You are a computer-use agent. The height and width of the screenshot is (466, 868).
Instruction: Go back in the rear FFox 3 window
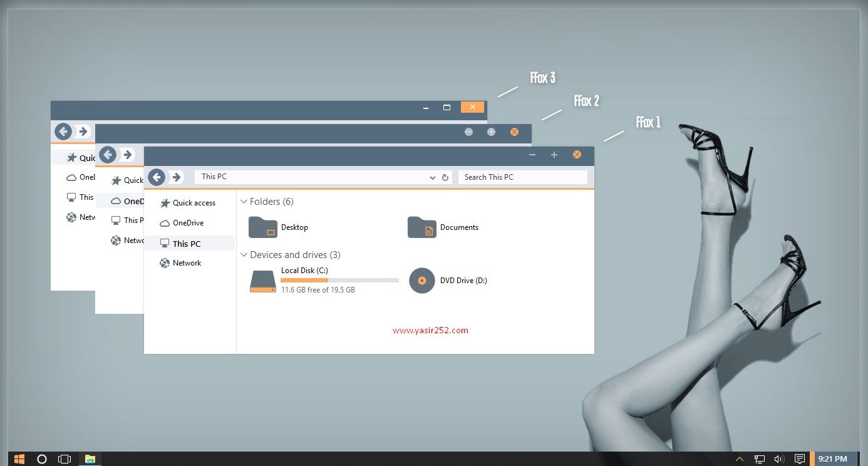pyautogui.click(x=63, y=132)
